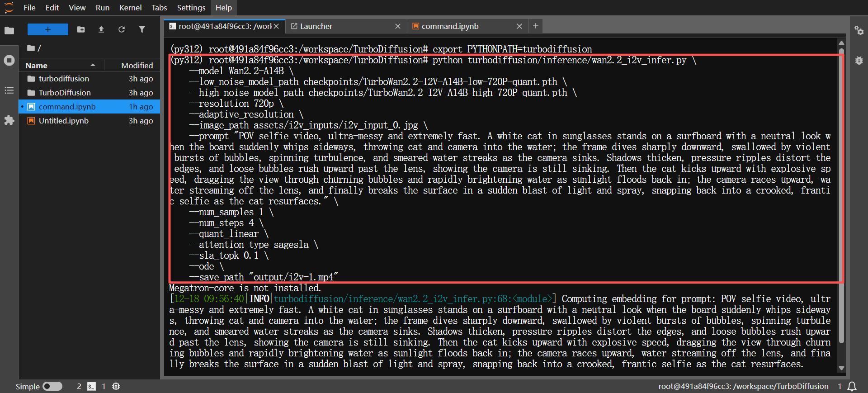868x393 pixels.
Task: Click the blue New Launcher button
Action: point(47,29)
